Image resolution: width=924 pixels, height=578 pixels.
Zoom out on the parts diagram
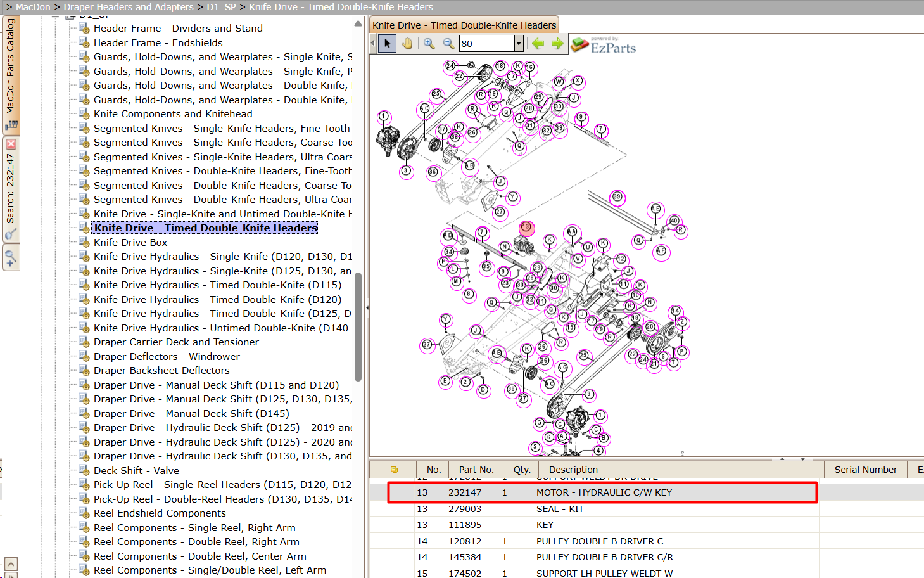(448, 43)
